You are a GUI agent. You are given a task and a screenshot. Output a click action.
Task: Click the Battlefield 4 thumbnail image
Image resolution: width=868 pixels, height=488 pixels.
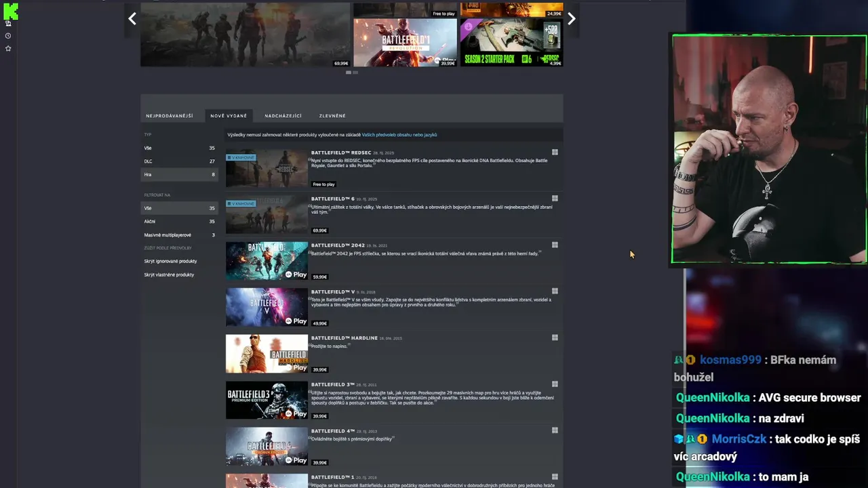267,446
